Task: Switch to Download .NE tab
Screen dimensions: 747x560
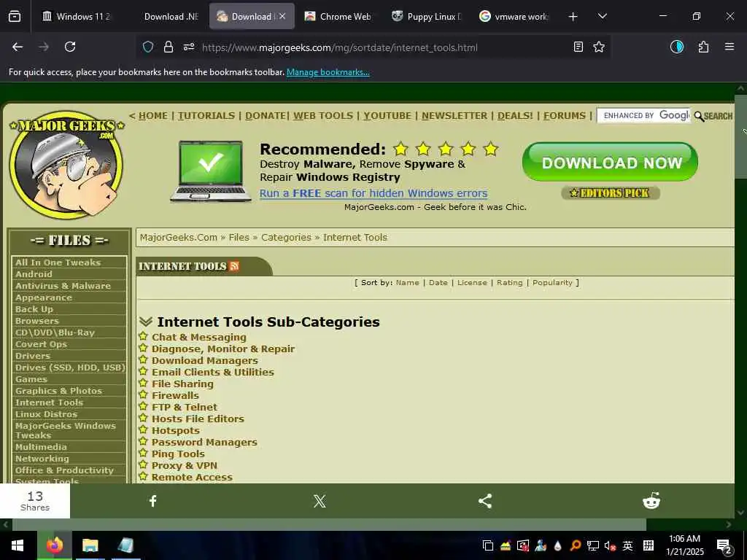Action: [x=171, y=17]
